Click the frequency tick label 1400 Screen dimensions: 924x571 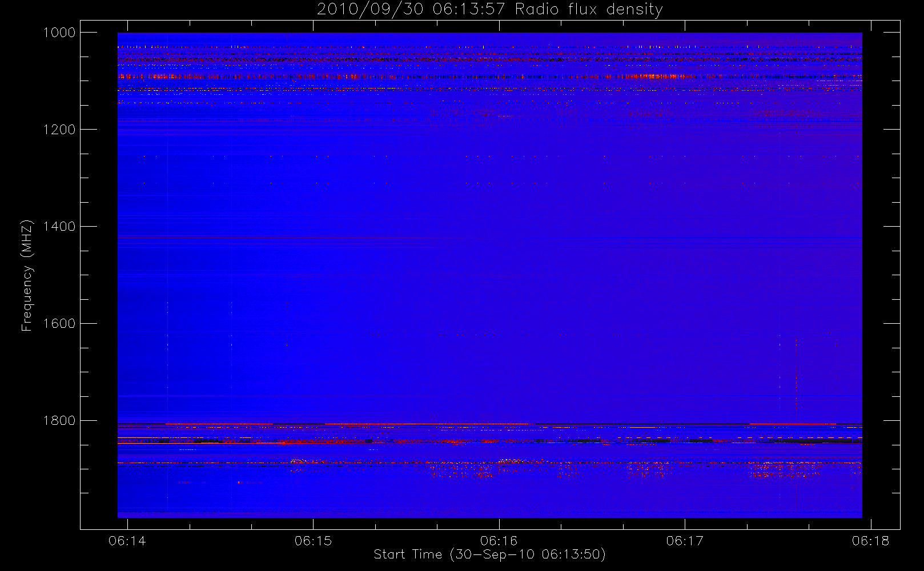pos(59,227)
